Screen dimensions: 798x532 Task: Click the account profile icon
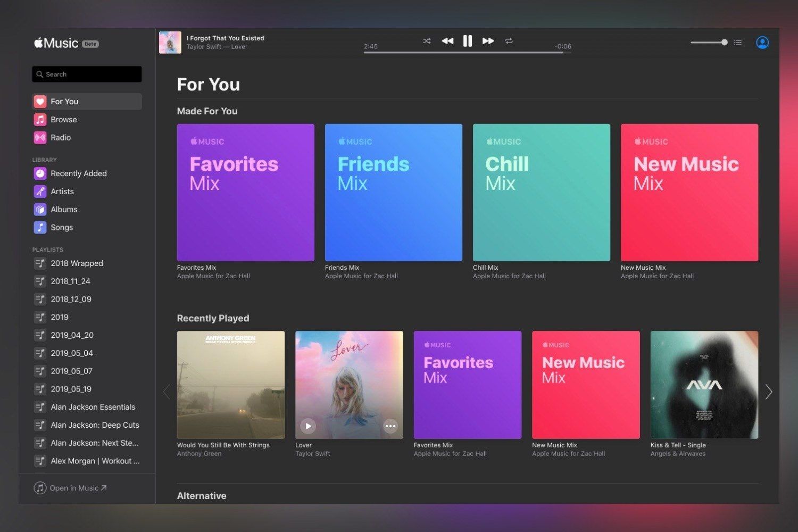coord(762,42)
